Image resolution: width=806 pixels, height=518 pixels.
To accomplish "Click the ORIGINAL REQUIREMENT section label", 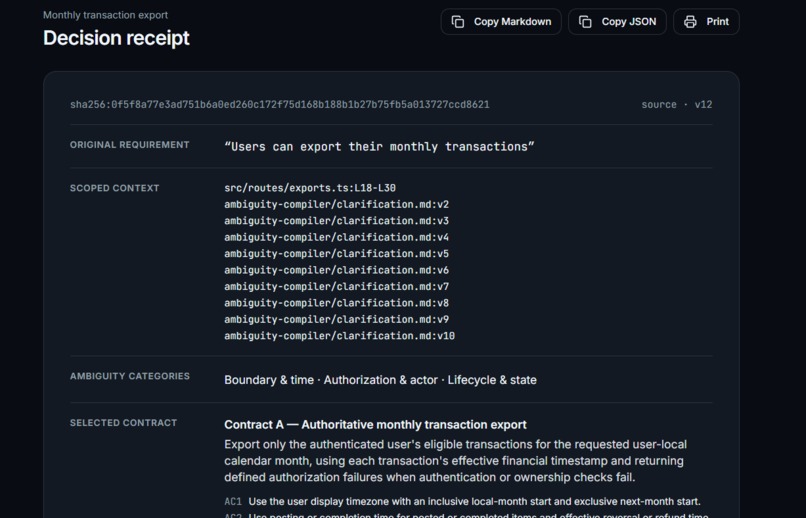I will (130, 145).
